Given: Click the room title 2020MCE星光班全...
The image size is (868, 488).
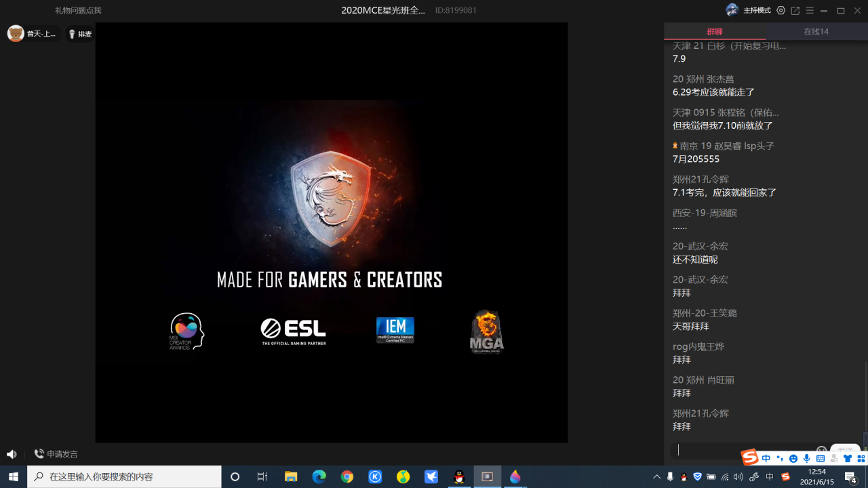Looking at the screenshot, I should [x=383, y=10].
